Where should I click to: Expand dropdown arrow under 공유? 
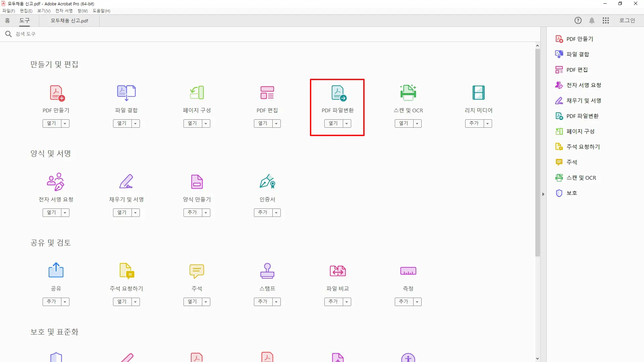click(65, 302)
